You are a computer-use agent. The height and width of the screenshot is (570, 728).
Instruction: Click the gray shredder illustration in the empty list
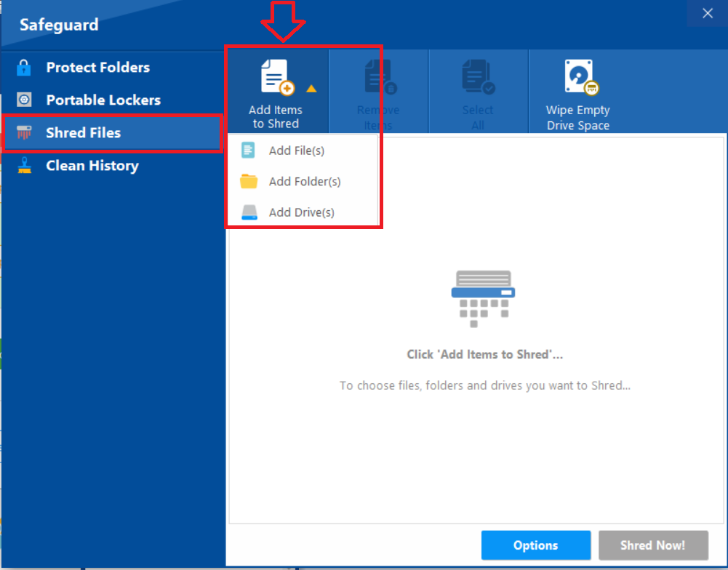point(484,299)
